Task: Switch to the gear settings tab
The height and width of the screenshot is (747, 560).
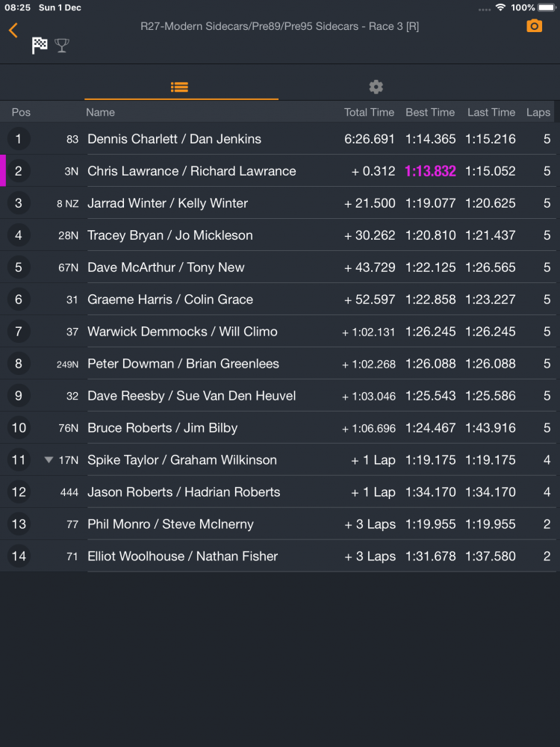Action: (376, 87)
